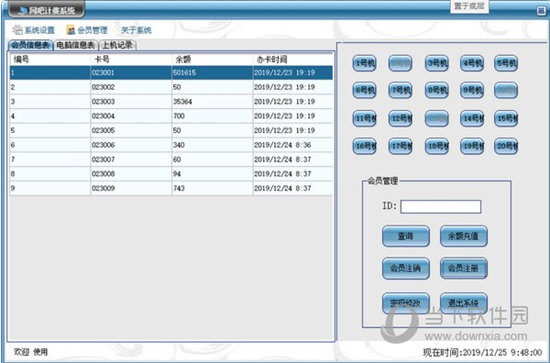Viewport: 550px width, 363px height.
Task: Open the 关于系统 menu
Action: point(136,30)
